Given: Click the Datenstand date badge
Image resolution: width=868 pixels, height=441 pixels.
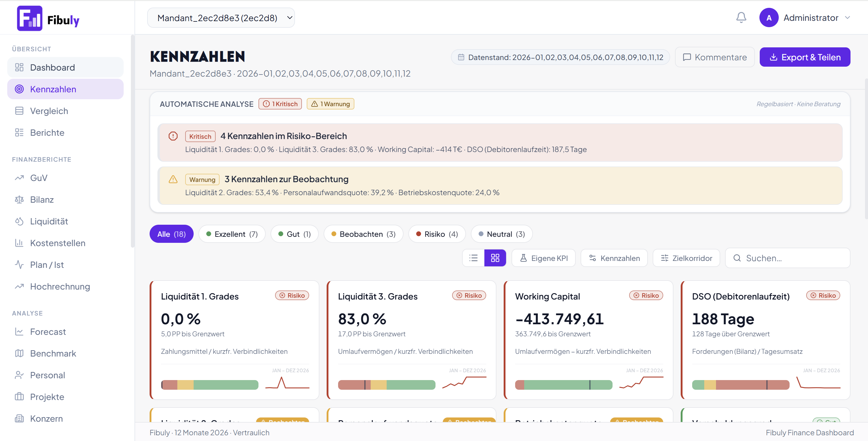Looking at the screenshot, I should click(560, 57).
